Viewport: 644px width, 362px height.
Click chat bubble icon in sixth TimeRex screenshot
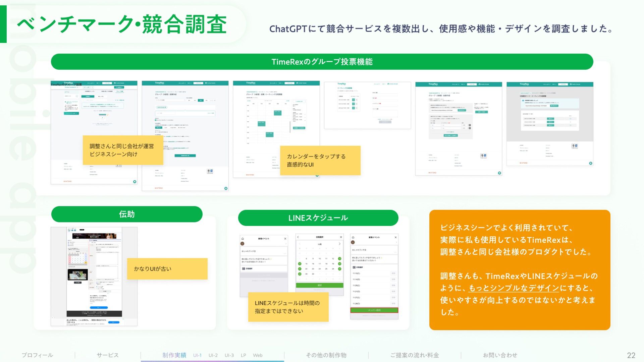click(591, 163)
